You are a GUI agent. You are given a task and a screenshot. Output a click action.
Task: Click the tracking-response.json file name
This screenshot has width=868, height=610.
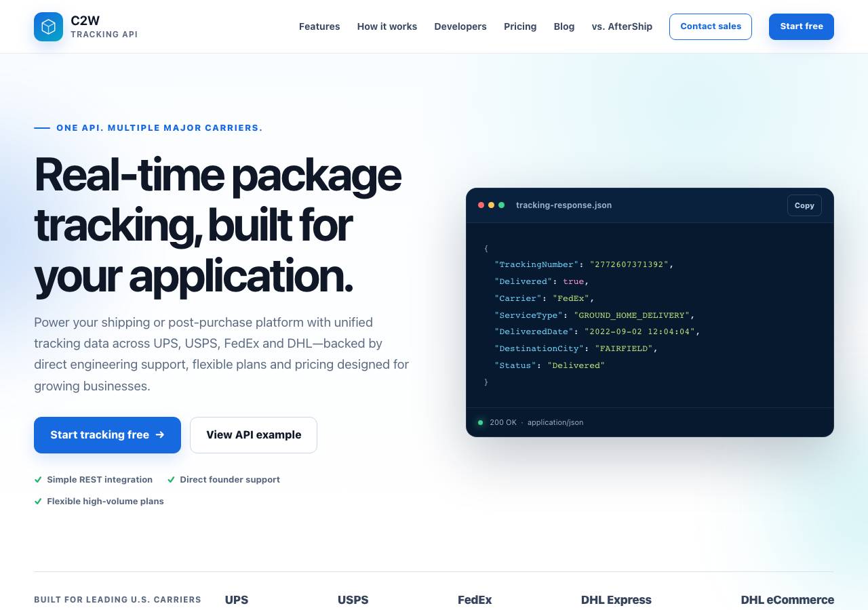click(x=564, y=205)
